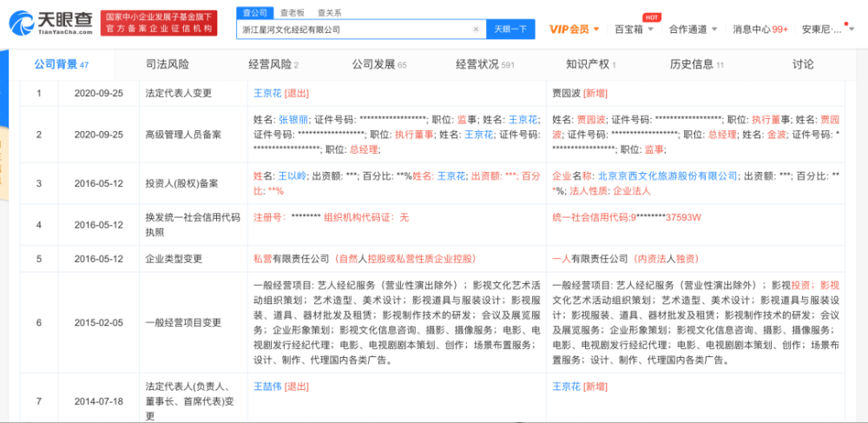Click the date 2014-07-18
This screenshot has width=868, height=423.
99,401
